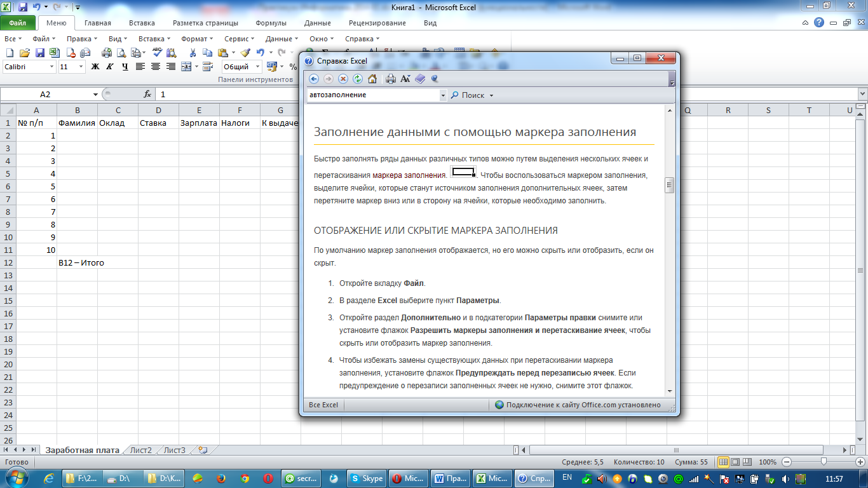Refresh the Excel Help page

(x=358, y=79)
